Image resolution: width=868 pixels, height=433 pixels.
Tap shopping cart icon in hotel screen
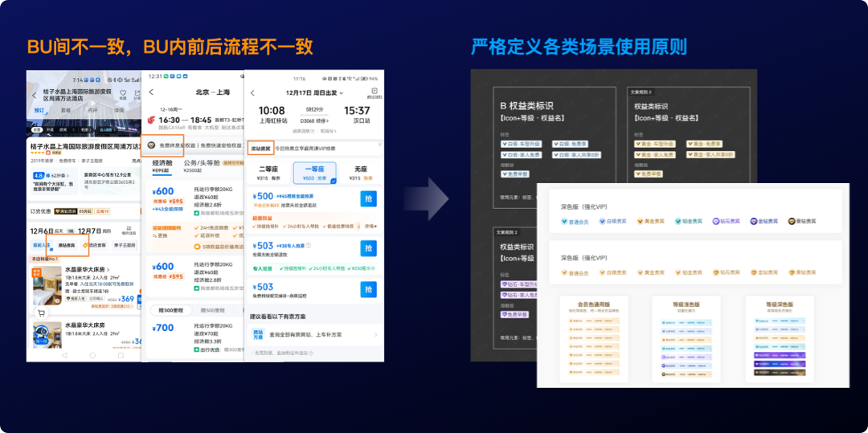click(x=40, y=312)
